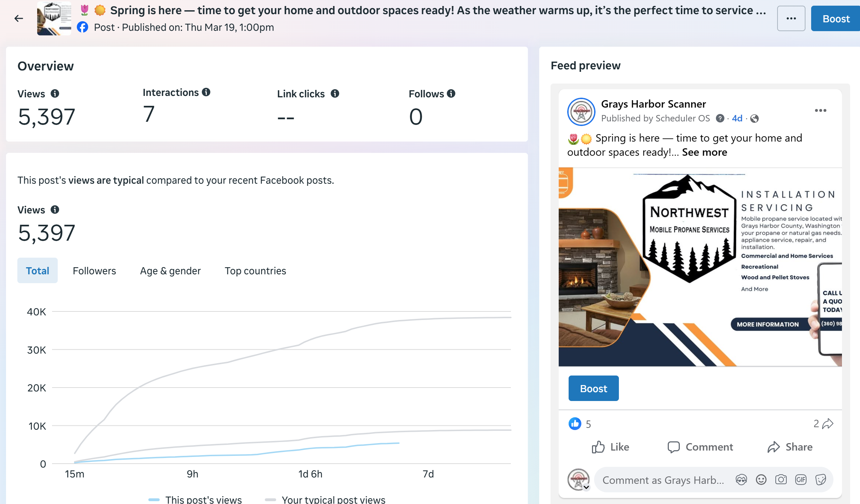Open the three-dot menu next to Boost

pyautogui.click(x=791, y=18)
